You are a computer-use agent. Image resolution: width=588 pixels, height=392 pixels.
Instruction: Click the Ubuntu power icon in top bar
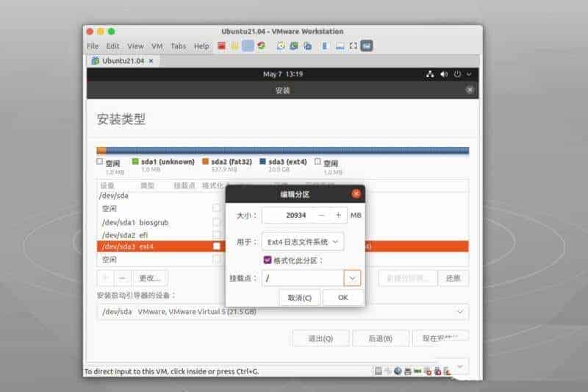pyautogui.click(x=457, y=74)
